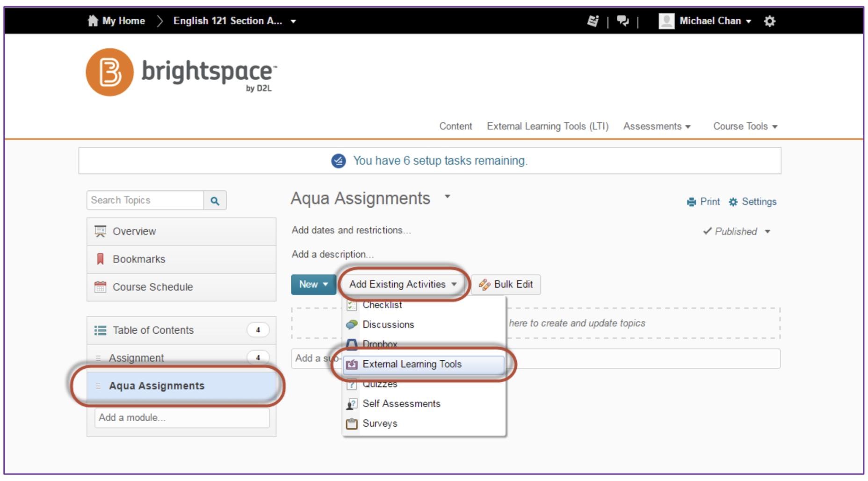Open the Table of Contents sidebar item

pyautogui.click(x=181, y=330)
